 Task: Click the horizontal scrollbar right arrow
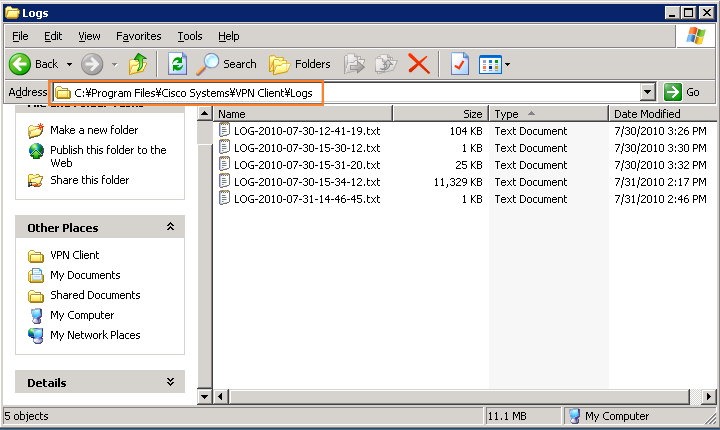709,396
